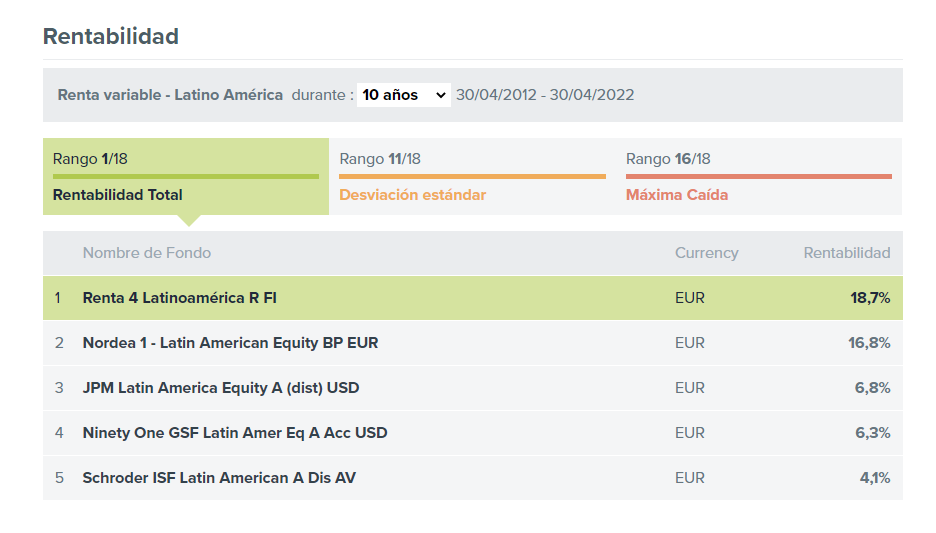Image resolution: width=936 pixels, height=533 pixels.
Task: Open the 10 años period dropdown
Action: point(404,95)
